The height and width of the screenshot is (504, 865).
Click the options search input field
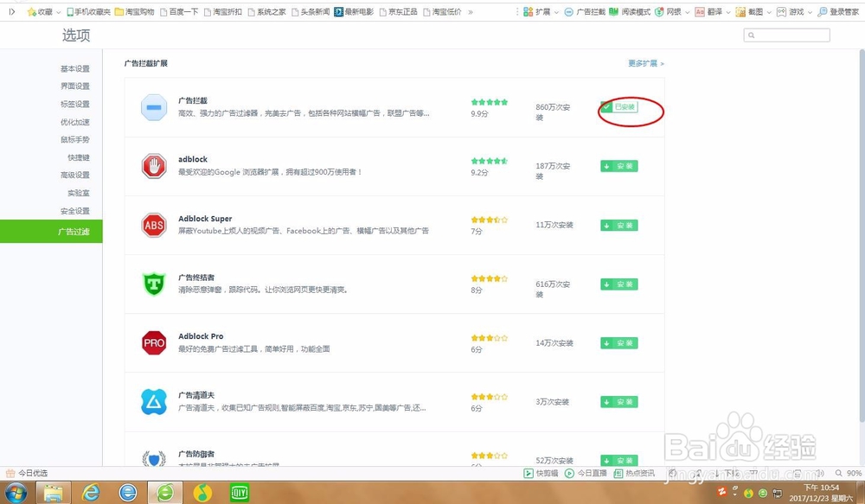tap(786, 35)
